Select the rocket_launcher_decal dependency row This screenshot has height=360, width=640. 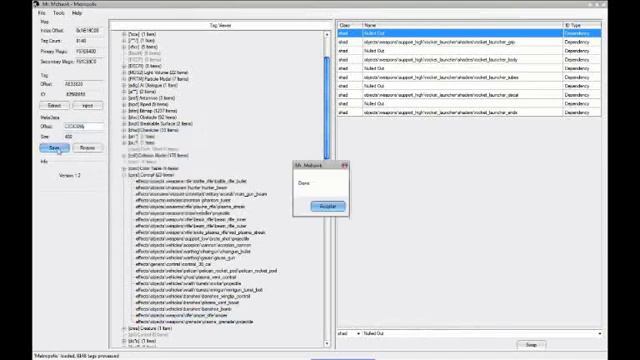click(469, 95)
